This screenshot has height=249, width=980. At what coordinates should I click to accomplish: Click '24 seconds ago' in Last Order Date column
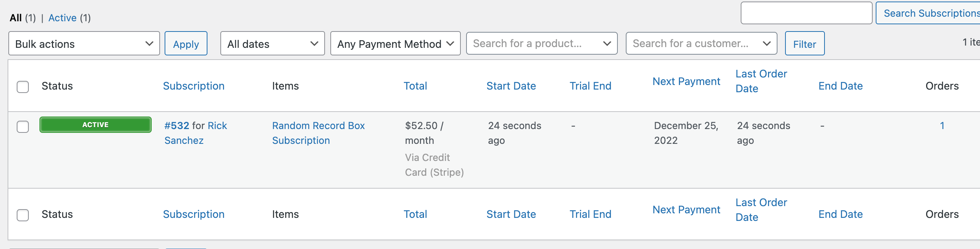tap(763, 133)
